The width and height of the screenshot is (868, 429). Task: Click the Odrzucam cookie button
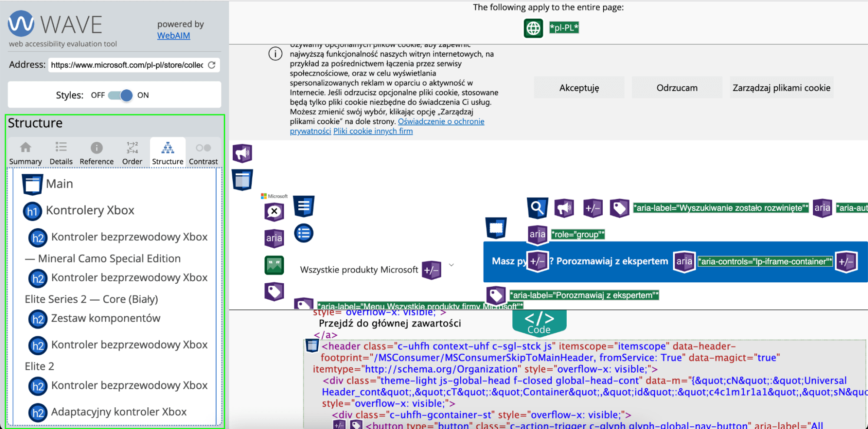tap(677, 88)
